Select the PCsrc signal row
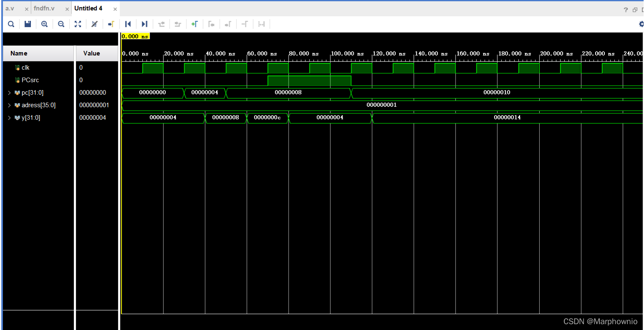 coord(38,80)
